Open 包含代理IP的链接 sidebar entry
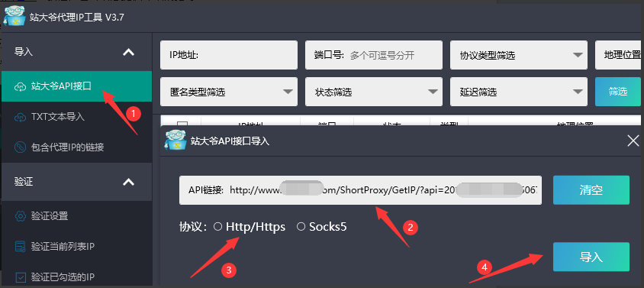This screenshot has width=644, height=288. [76, 147]
